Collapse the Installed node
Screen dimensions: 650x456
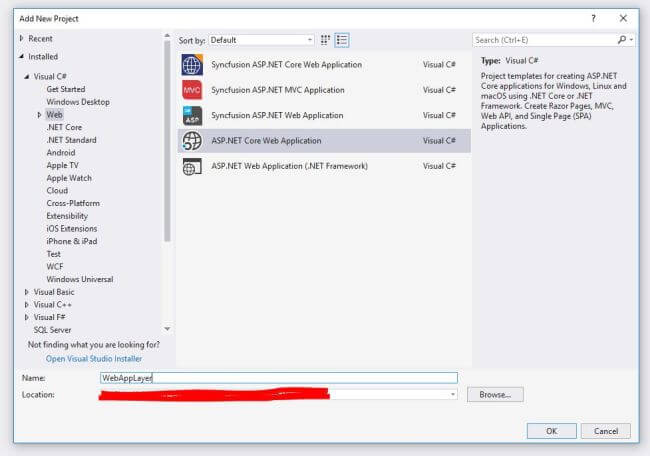(22, 56)
